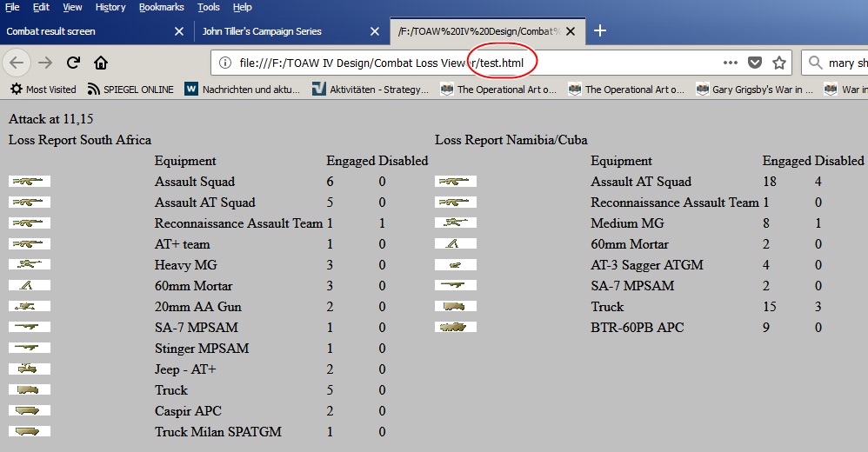Click South Africa Assault Squad rifle icon

click(x=30, y=181)
